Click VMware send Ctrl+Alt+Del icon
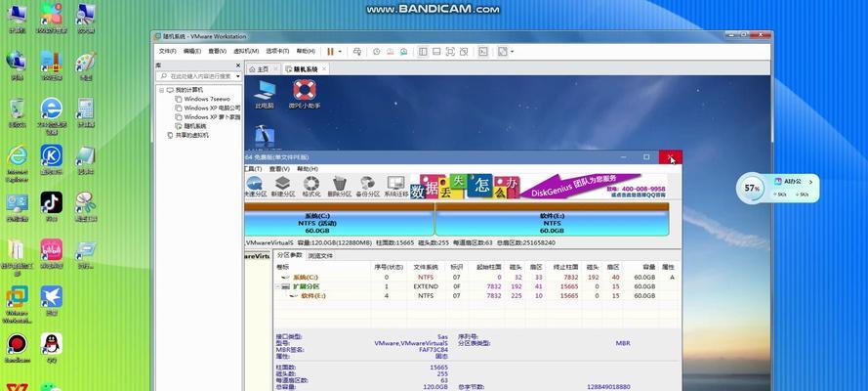 pos(357,52)
